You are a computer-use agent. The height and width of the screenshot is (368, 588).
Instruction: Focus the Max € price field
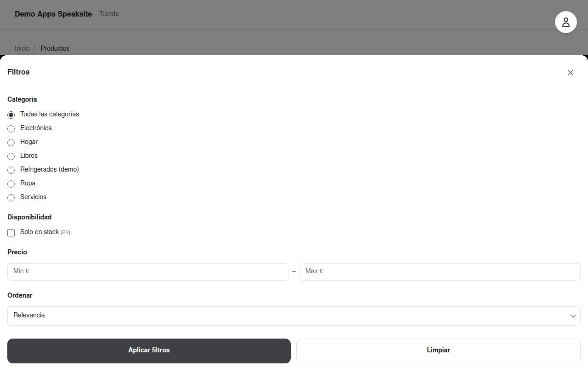click(x=440, y=271)
